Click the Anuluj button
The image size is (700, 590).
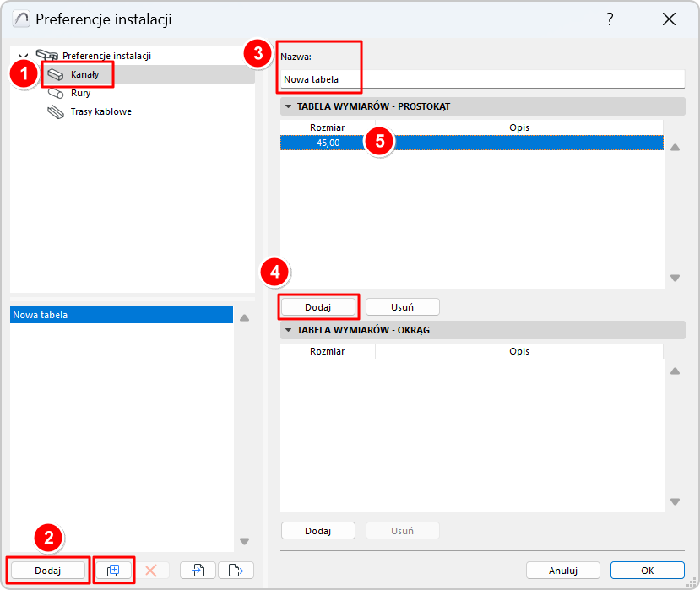click(x=563, y=571)
